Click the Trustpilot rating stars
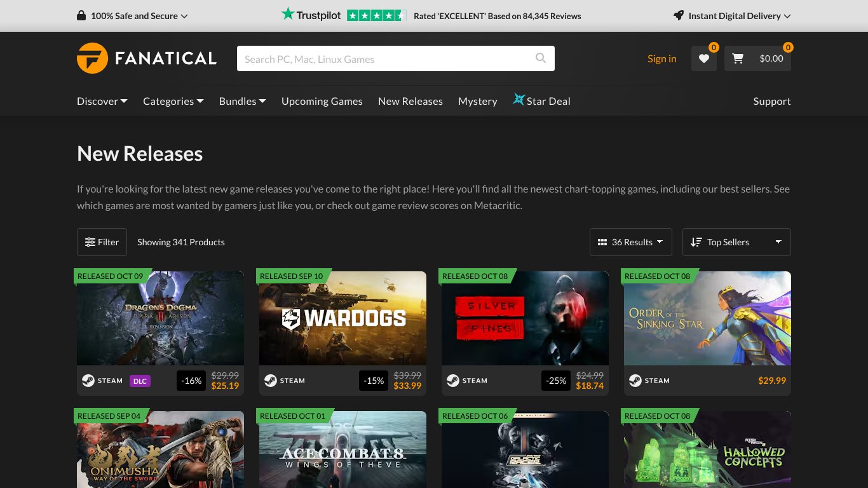 [377, 15]
